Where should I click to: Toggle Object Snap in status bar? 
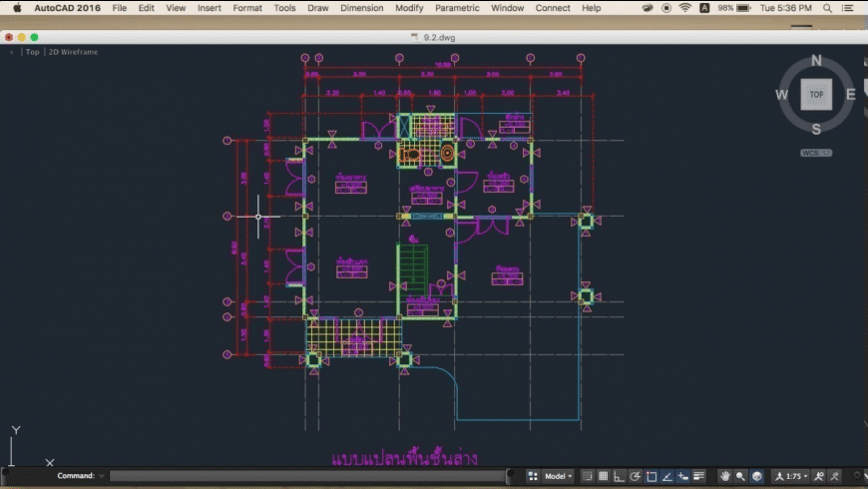click(x=651, y=477)
